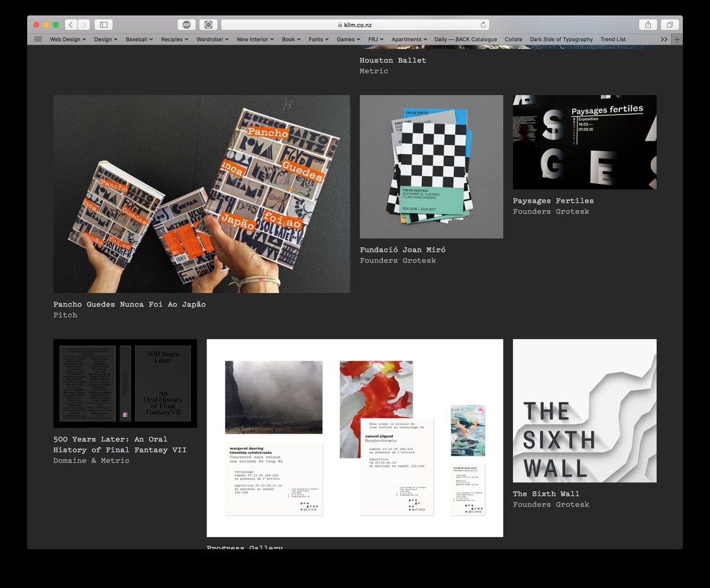
Task: Open the Web Design bookmarks folder
Action: coord(68,40)
